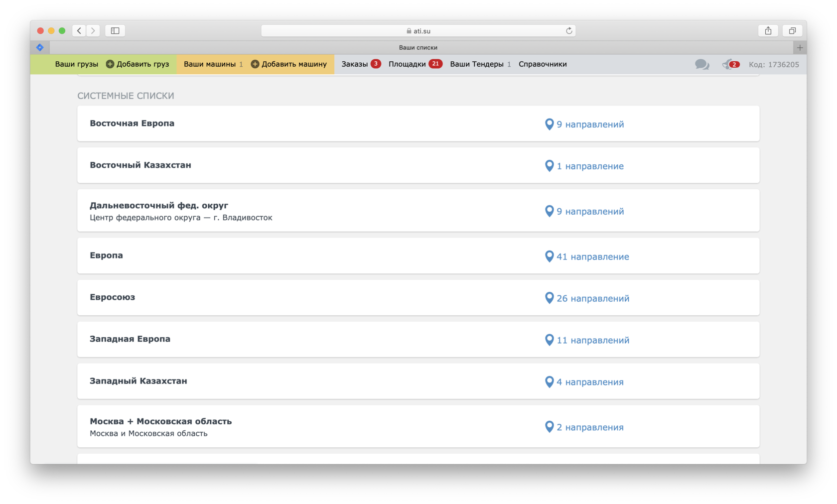Select the Ваши списки tab title

click(418, 48)
